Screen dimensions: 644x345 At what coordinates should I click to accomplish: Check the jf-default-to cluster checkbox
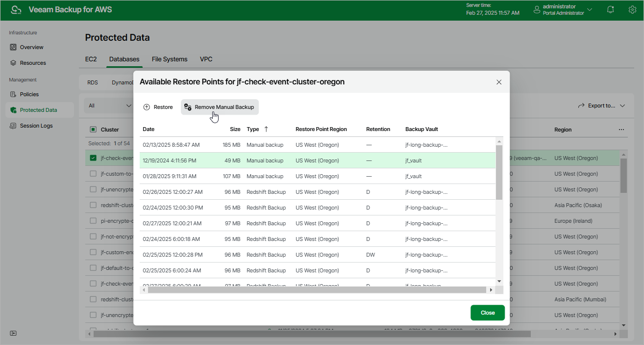93,268
